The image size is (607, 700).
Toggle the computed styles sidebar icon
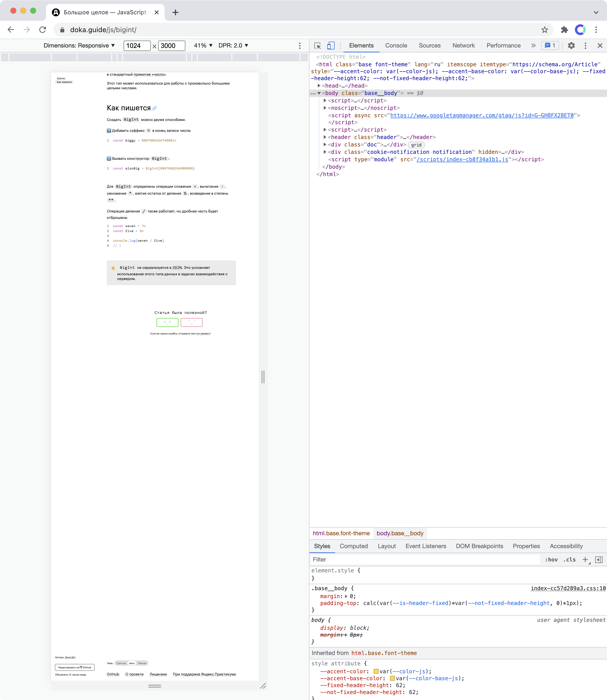tap(599, 560)
